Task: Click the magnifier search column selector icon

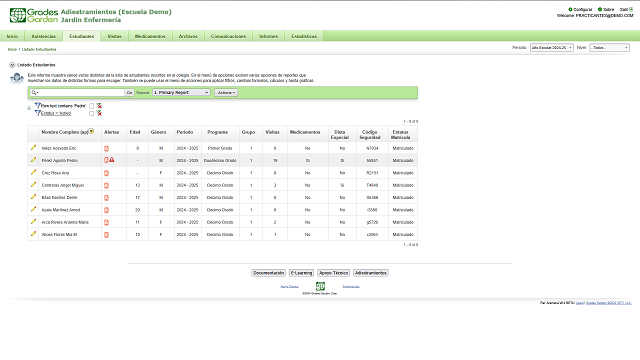Action: point(35,93)
